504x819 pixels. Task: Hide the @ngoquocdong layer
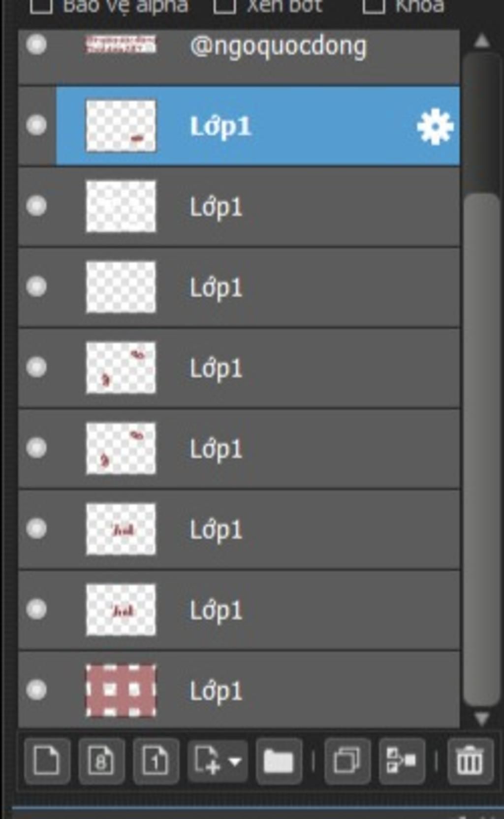pyautogui.click(x=36, y=45)
